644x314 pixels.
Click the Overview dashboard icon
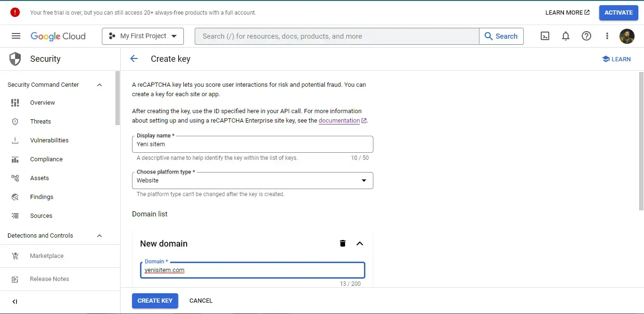coord(15,103)
